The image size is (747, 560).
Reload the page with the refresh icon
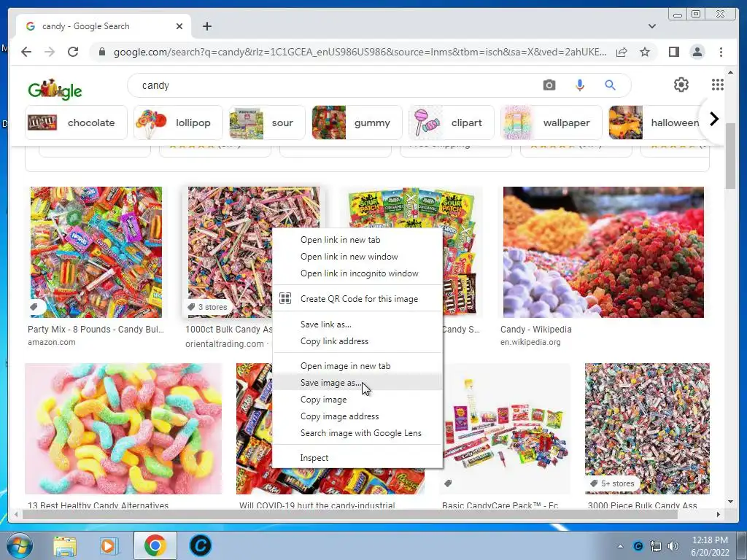tap(73, 52)
